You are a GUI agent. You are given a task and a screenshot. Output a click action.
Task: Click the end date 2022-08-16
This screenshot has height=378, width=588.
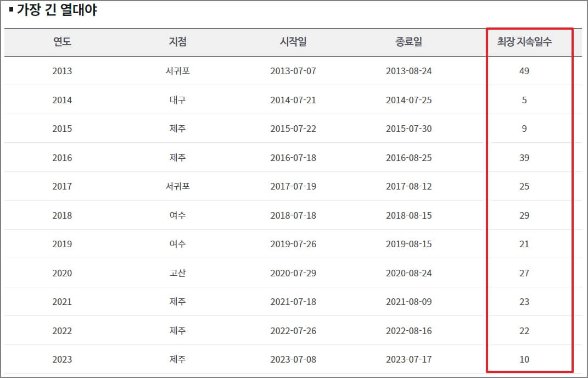(407, 330)
